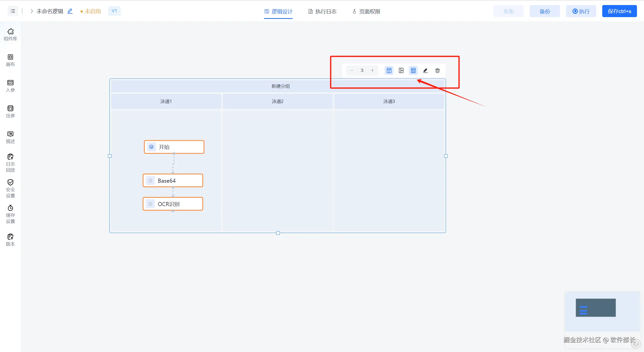Delete the swimlane group with trash icon
The height and width of the screenshot is (352, 644).
tap(437, 70)
